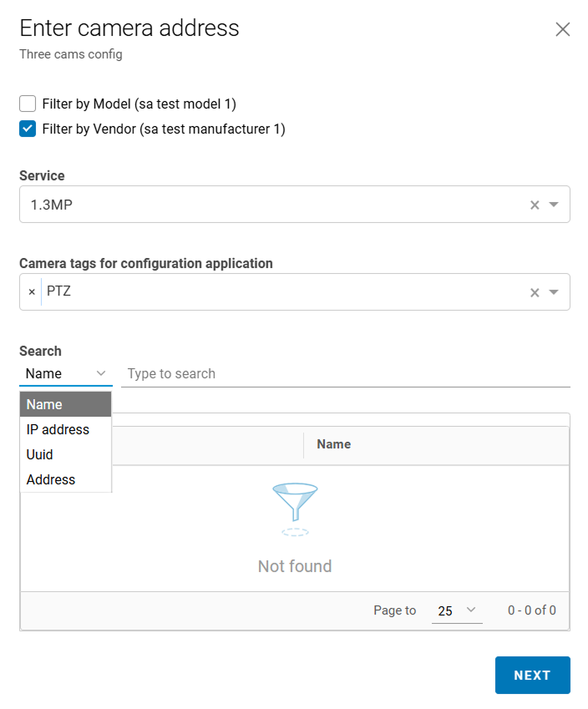Remove the PTZ tag chip
Screen dimensions: 588x709
click(x=32, y=292)
